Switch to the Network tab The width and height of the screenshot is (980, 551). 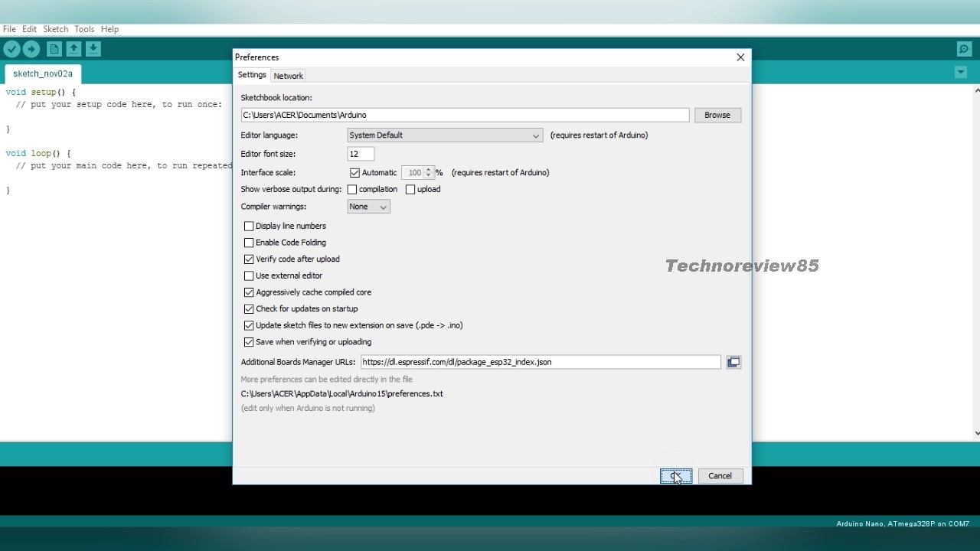[289, 76]
